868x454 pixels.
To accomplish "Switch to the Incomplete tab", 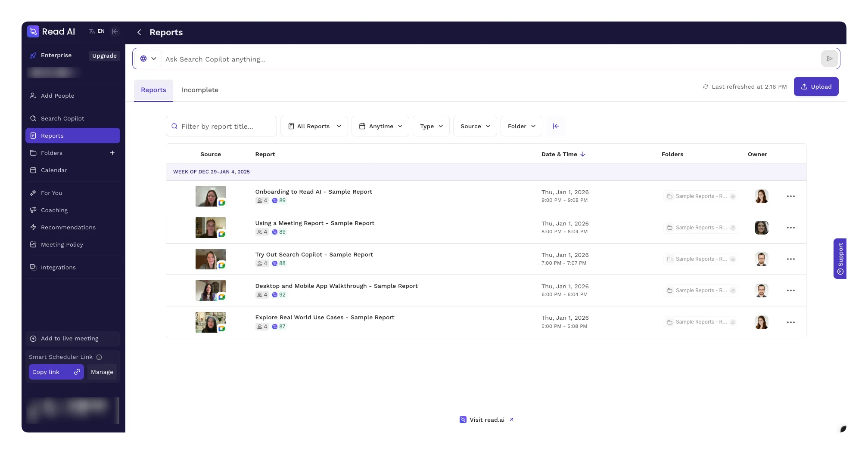I will [x=200, y=90].
